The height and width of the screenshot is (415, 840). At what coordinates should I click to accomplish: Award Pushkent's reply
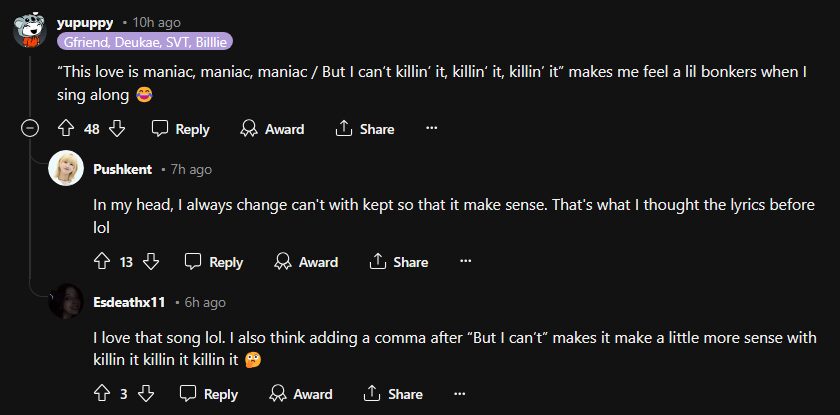click(x=306, y=262)
